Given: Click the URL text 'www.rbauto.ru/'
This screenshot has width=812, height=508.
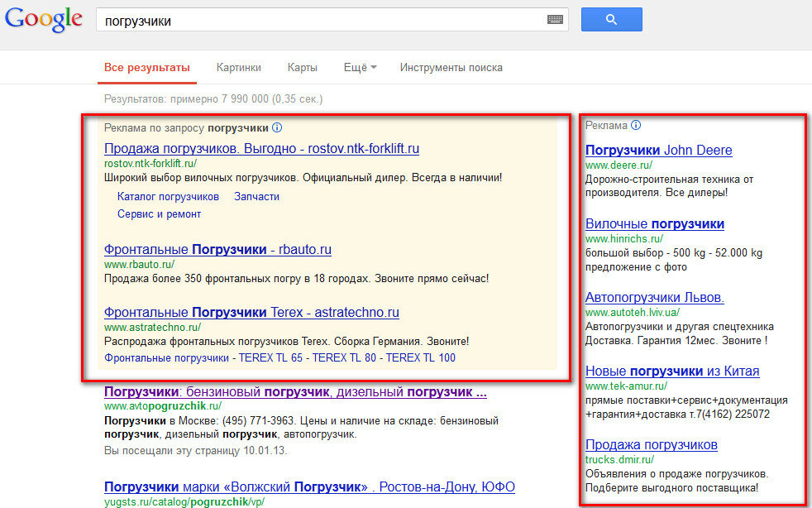Looking at the screenshot, I should 139,265.
